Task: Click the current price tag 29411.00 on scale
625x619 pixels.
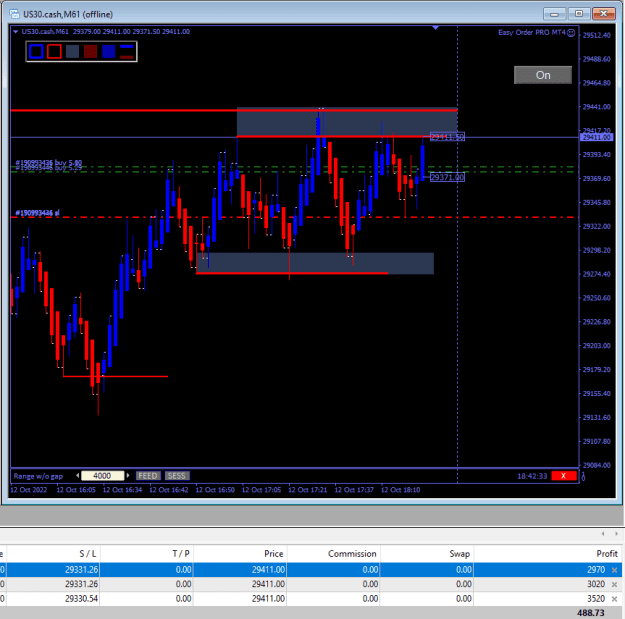Action: (596, 137)
